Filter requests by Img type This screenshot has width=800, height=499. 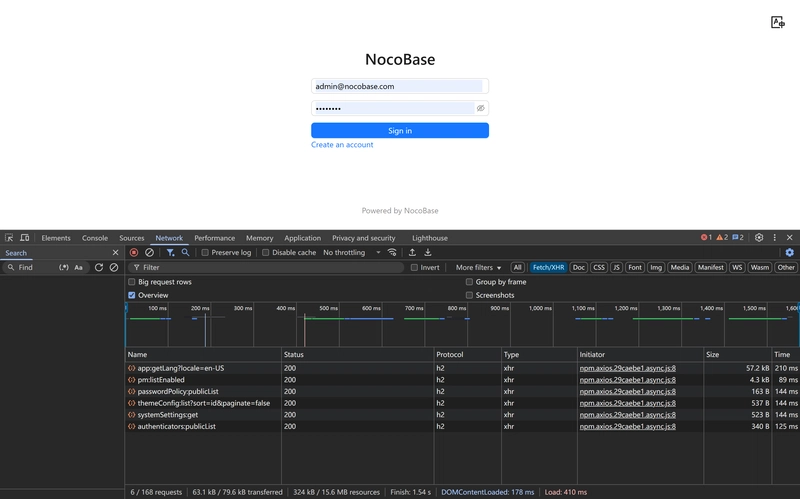pyautogui.click(x=656, y=267)
